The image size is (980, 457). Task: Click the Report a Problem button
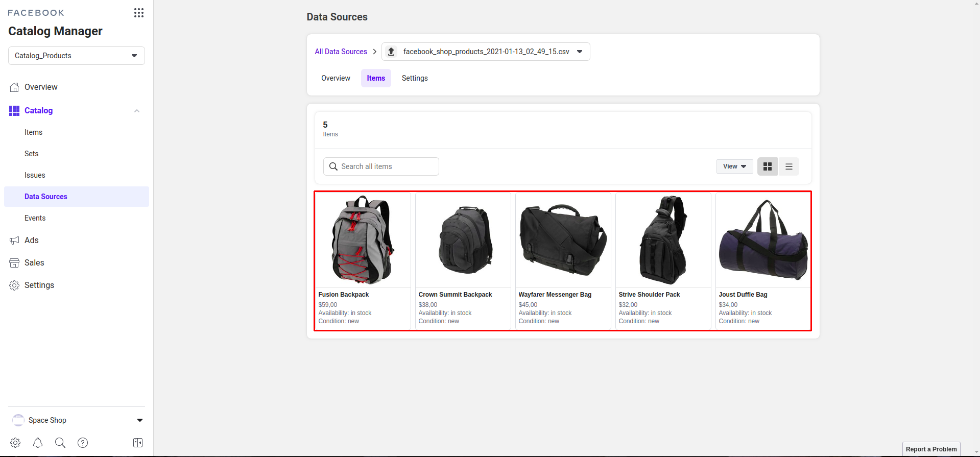[x=931, y=449]
